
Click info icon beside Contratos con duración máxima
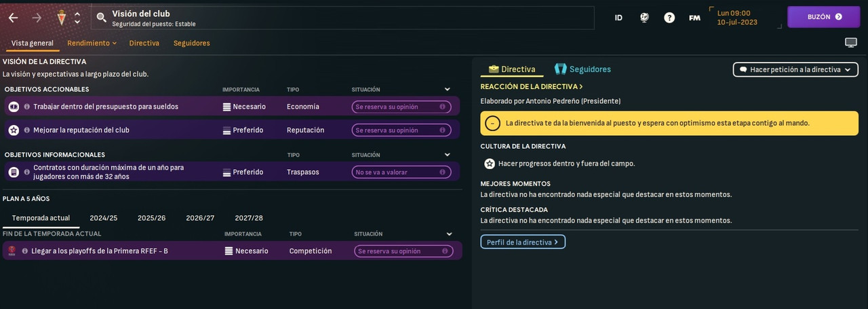[x=27, y=172]
